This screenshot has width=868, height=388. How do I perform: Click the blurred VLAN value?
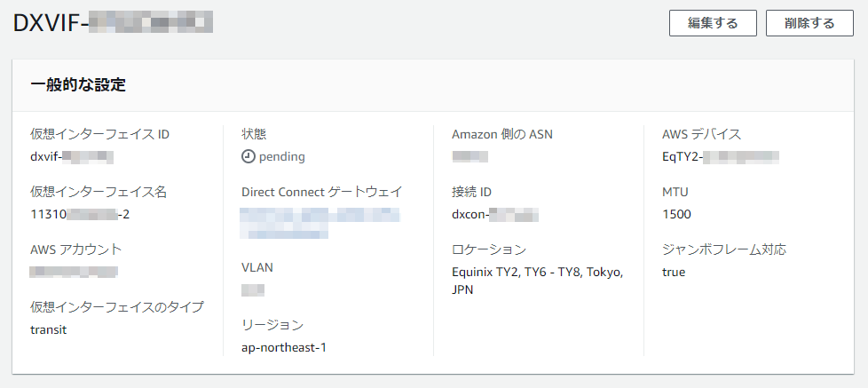[x=253, y=289]
